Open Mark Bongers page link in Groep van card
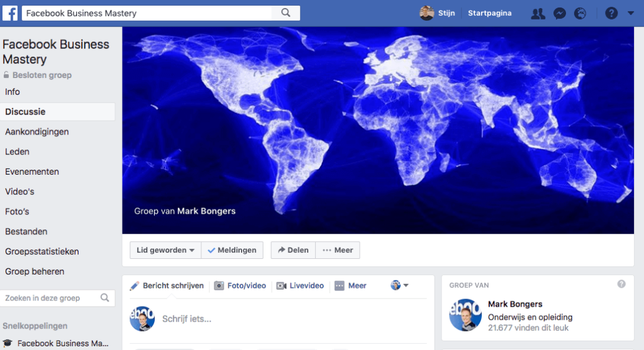The height and width of the screenshot is (350, 644). click(x=515, y=304)
